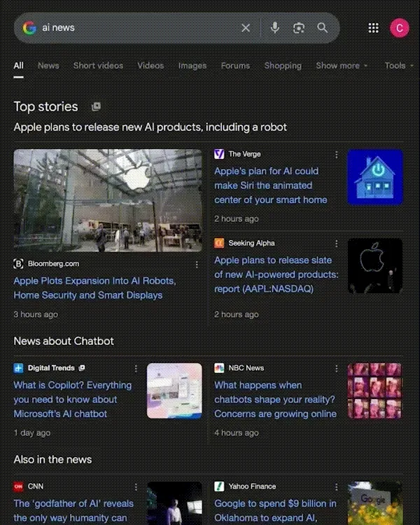This screenshot has width=420, height=525.
Task: Click the 'Bloomberg.com' source name
Action: [x=54, y=264]
